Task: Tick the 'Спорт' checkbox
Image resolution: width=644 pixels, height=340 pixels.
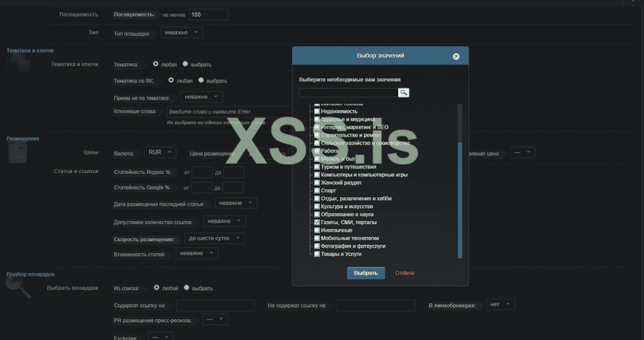Action: pyautogui.click(x=317, y=191)
